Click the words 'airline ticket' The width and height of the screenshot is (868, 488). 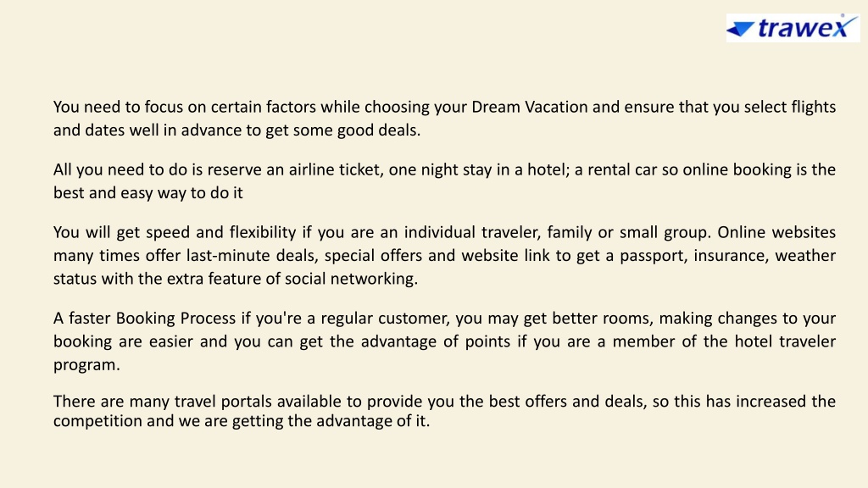[x=336, y=169]
